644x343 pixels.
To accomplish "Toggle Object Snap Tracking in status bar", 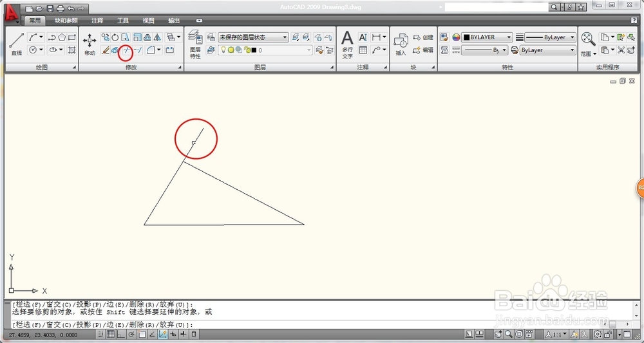I will [153, 335].
